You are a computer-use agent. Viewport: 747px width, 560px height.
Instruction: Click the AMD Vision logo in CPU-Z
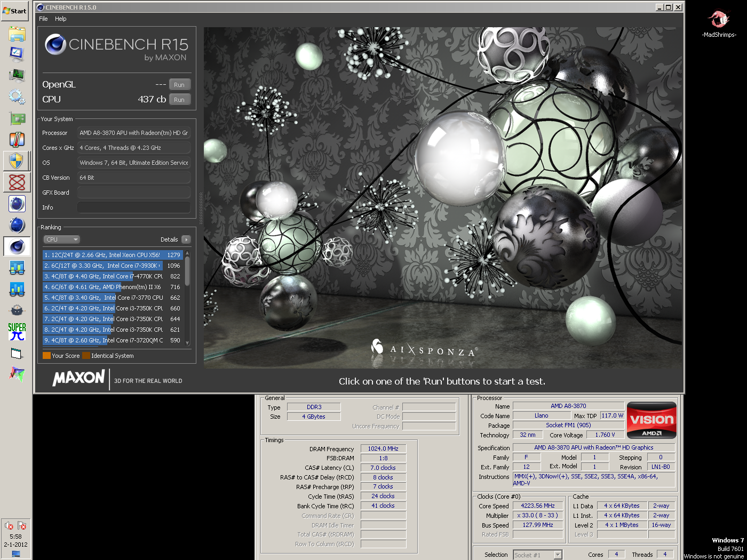point(651,420)
